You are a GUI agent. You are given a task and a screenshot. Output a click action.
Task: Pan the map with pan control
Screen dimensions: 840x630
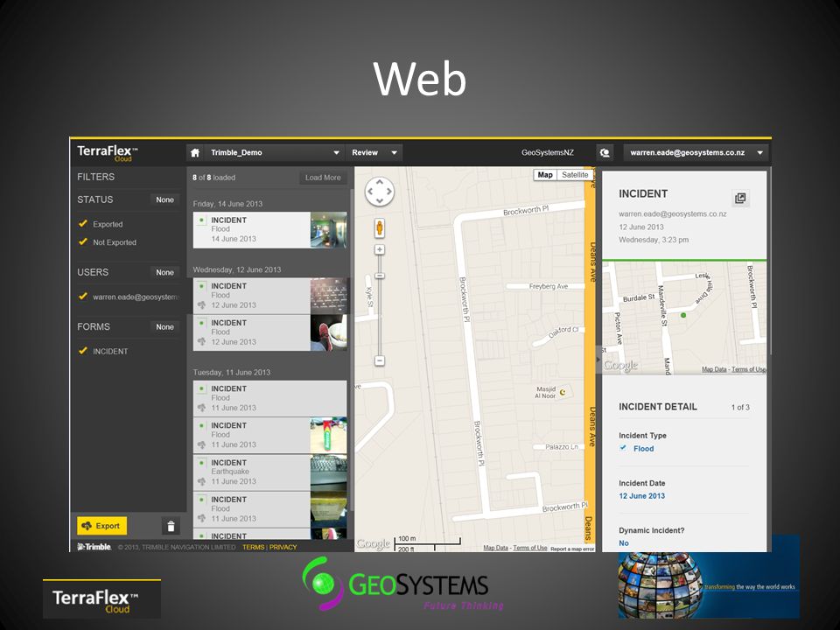(x=379, y=192)
